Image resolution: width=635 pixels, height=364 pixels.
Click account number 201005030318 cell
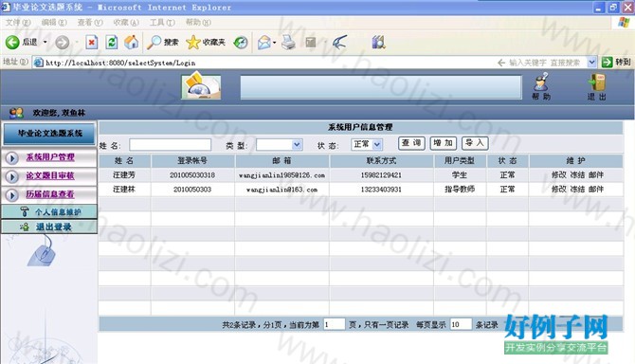192,175
